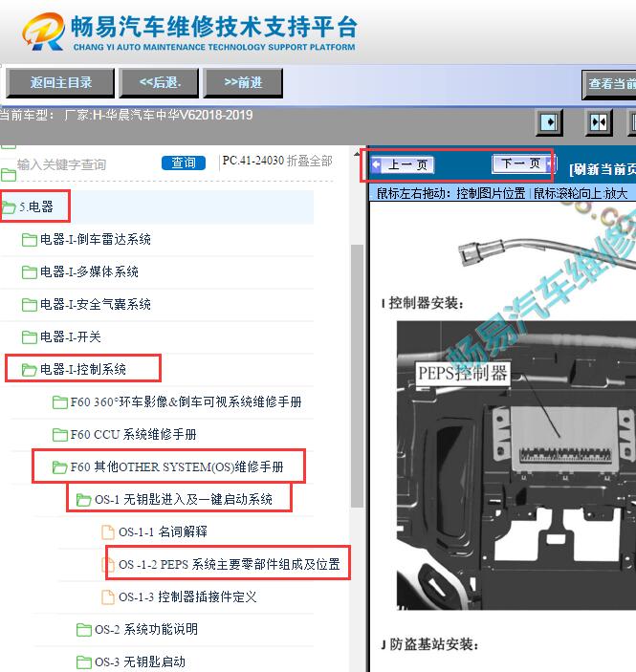Expand F60 360°环车影像 manual folder
The width and height of the screenshot is (636, 672).
click(186, 402)
